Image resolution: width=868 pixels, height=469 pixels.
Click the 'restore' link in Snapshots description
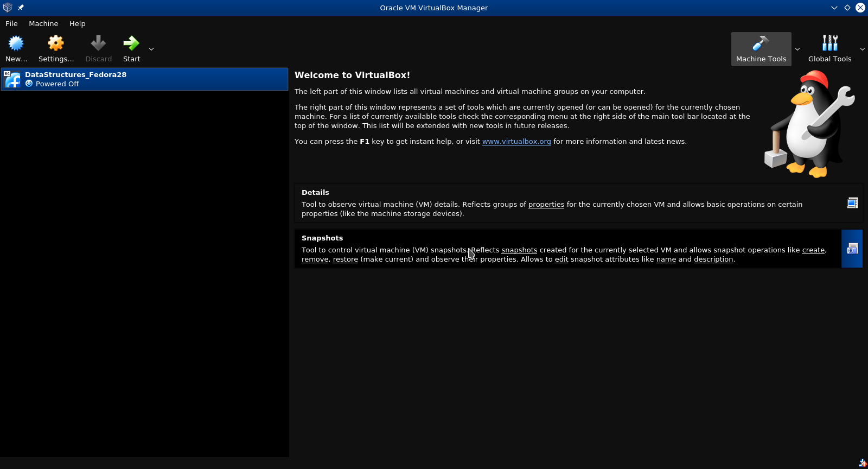345,259
